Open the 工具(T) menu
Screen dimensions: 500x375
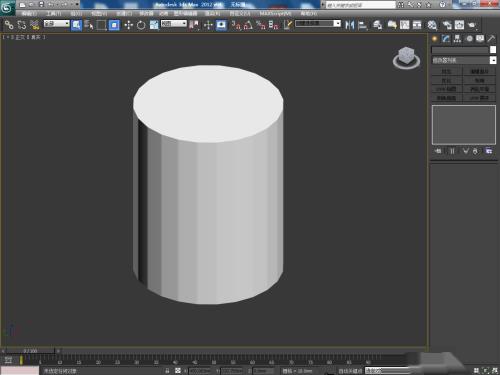(54, 13)
